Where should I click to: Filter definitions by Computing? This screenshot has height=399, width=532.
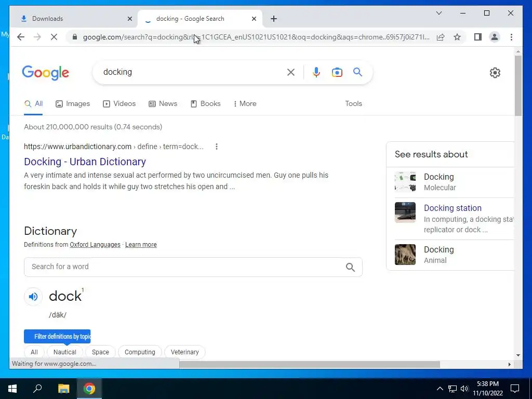pyautogui.click(x=140, y=352)
